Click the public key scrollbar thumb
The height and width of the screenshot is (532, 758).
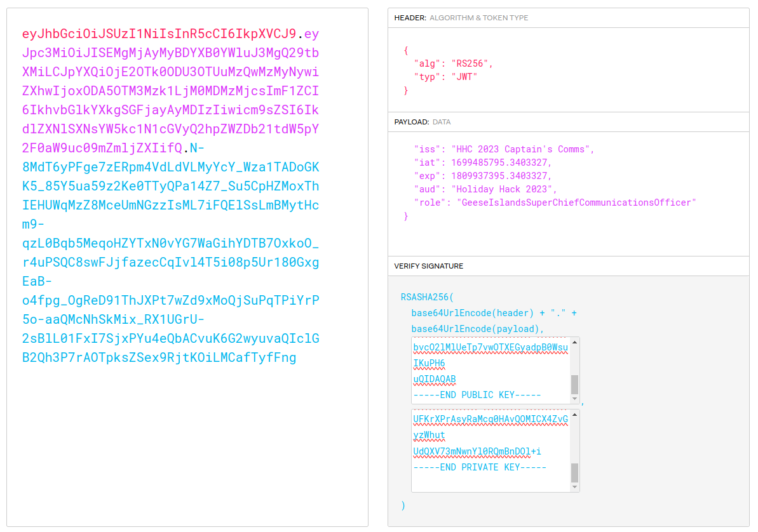click(x=575, y=384)
